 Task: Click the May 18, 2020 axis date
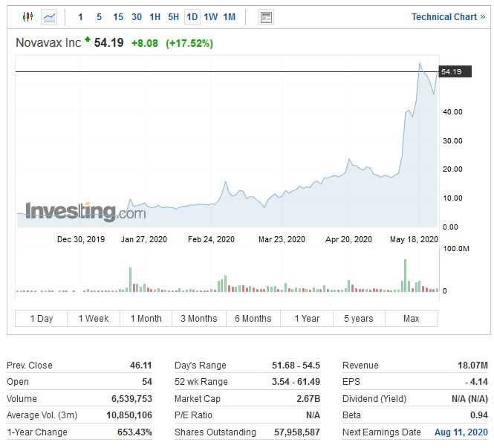coord(414,239)
